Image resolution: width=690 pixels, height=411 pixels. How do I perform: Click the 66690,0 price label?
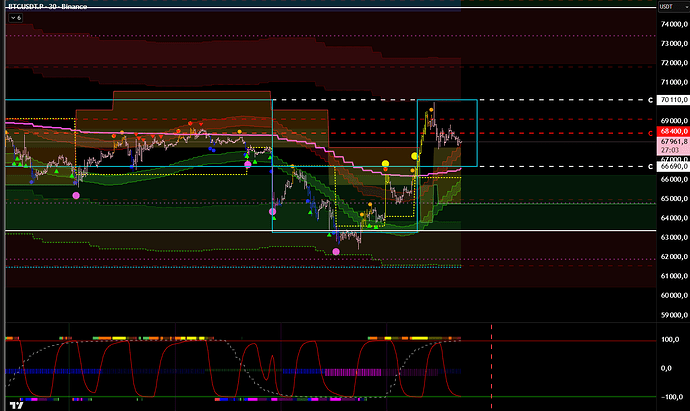point(671,167)
